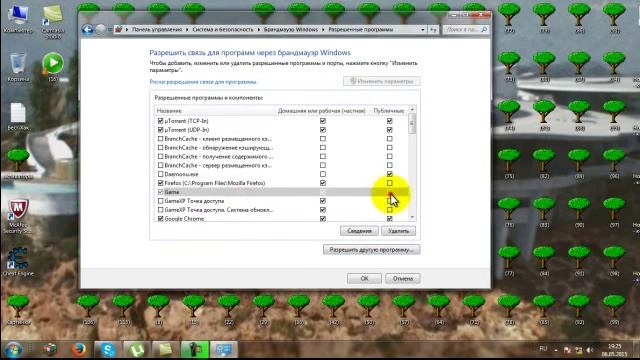Open uTorrent from the taskbar
640x360 pixels.
[x=137, y=350]
